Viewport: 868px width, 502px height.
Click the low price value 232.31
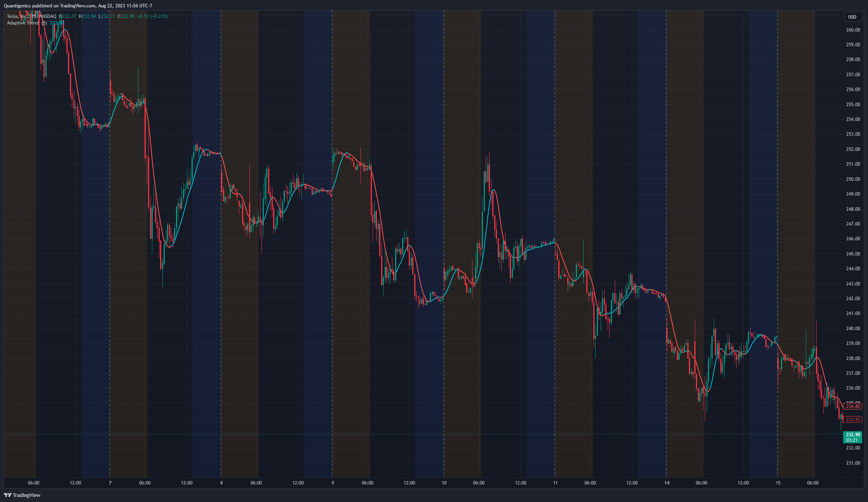click(108, 16)
